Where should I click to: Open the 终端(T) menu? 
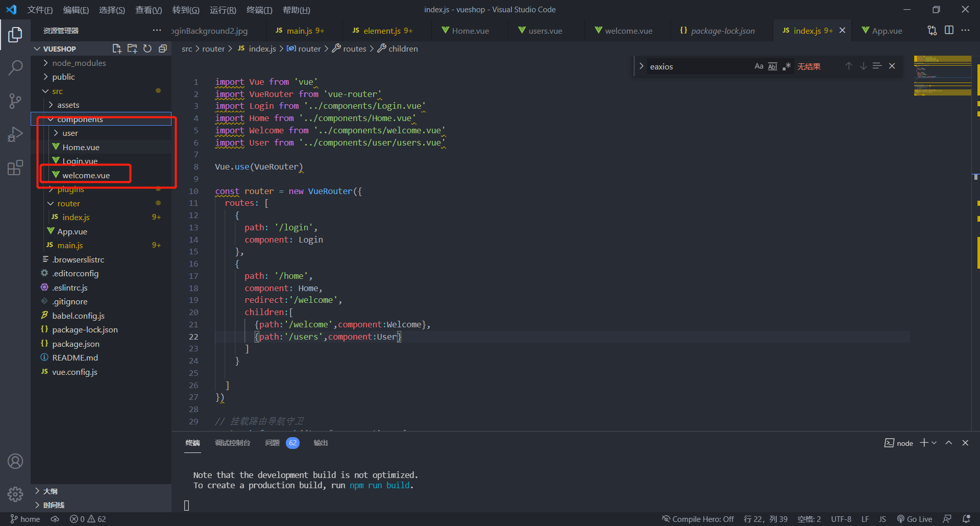pyautogui.click(x=259, y=10)
